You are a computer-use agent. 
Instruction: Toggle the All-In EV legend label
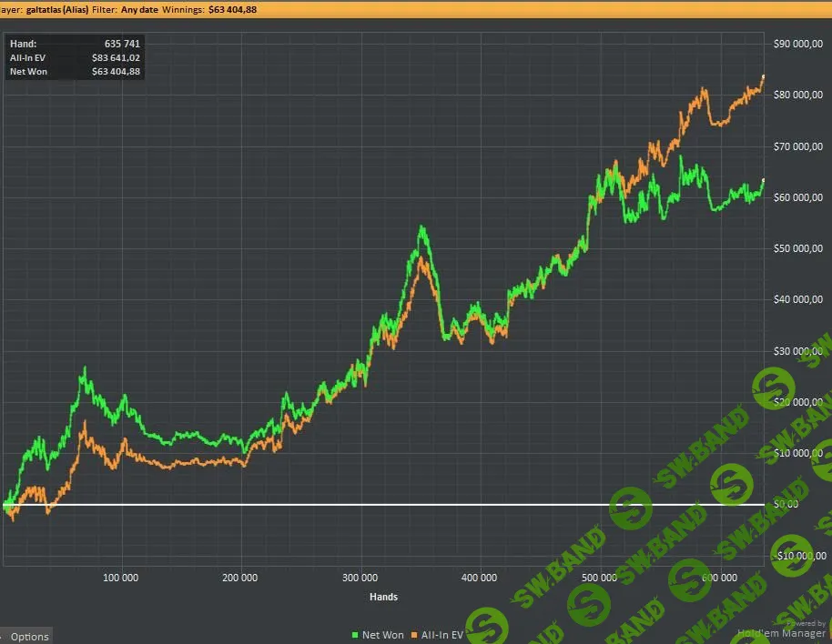pos(441,635)
